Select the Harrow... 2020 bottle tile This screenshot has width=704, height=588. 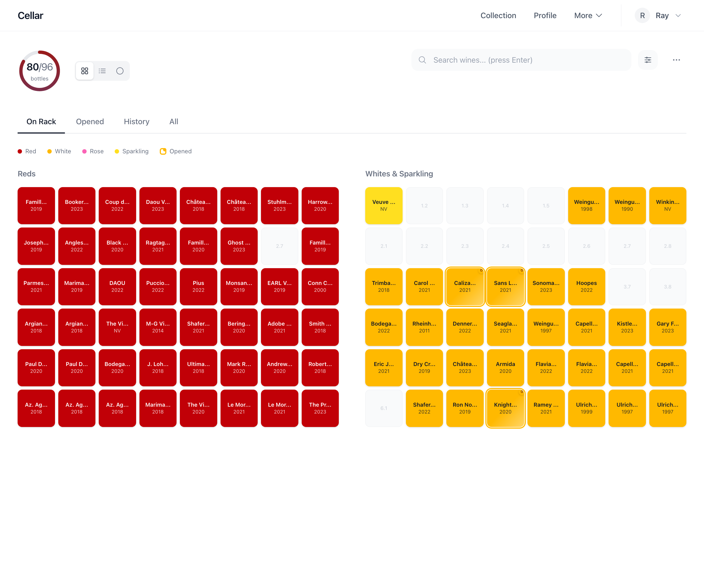click(x=320, y=206)
